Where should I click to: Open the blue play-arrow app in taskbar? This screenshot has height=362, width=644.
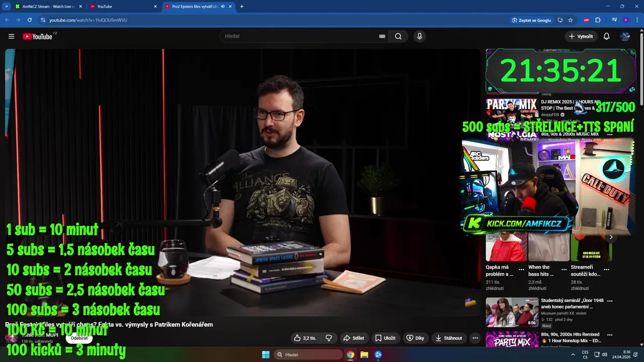tap(378, 354)
